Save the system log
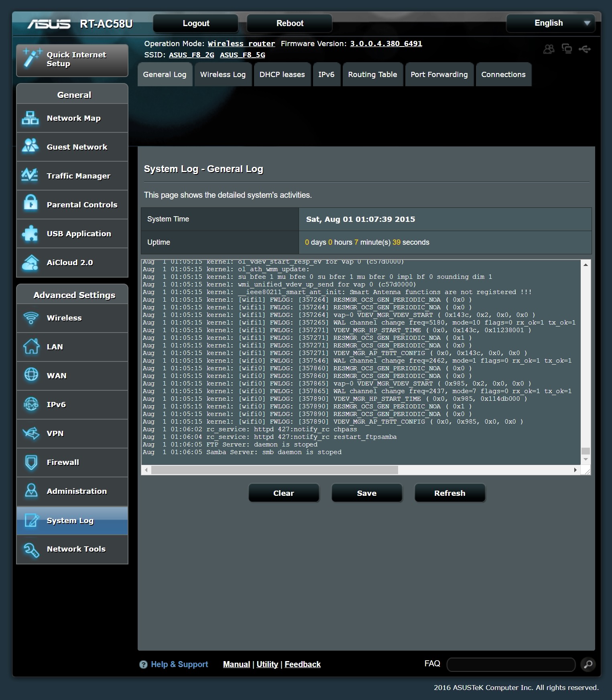The image size is (612, 700). [x=367, y=493]
